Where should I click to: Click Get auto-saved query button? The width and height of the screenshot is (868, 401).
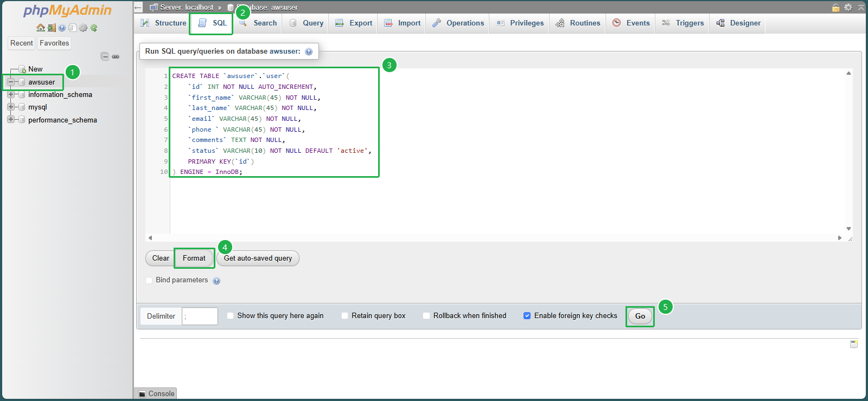coord(258,258)
